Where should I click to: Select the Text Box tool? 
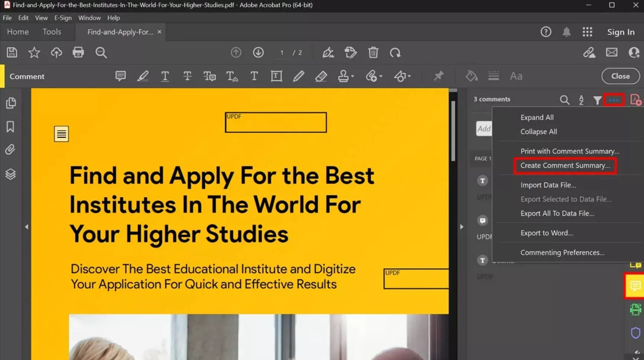point(276,76)
